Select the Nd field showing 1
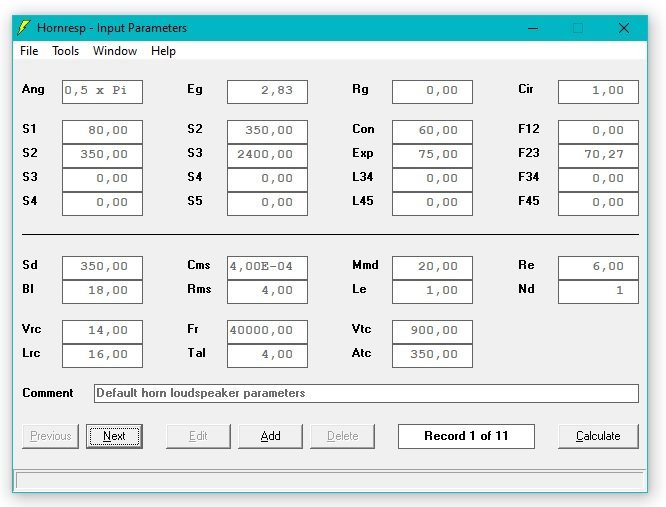Screen dimensions: 666x507 pos(598,292)
